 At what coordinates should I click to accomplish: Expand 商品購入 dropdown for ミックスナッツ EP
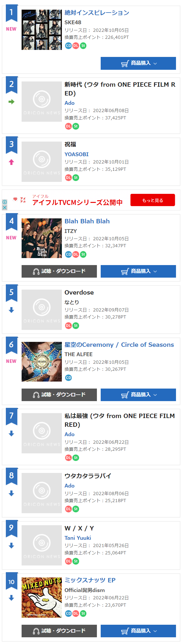tap(138, 631)
